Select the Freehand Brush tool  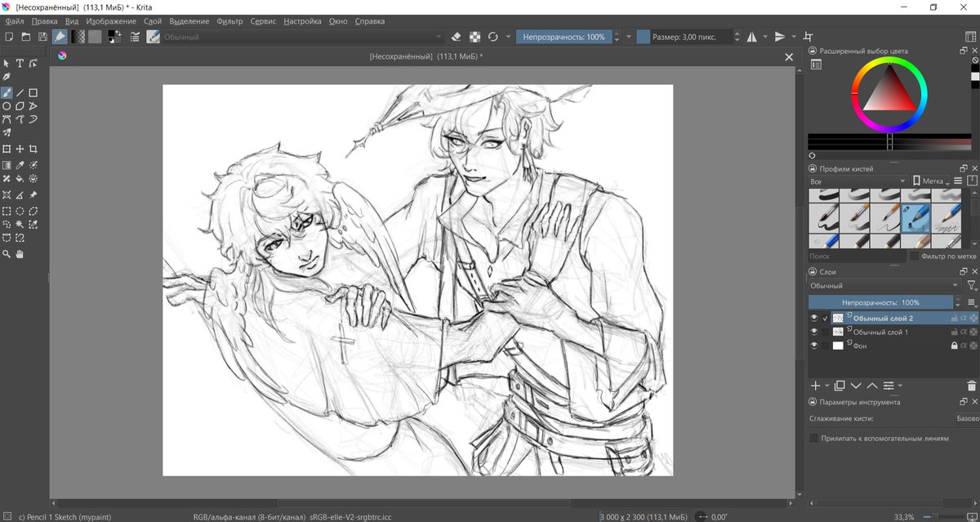pos(7,93)
